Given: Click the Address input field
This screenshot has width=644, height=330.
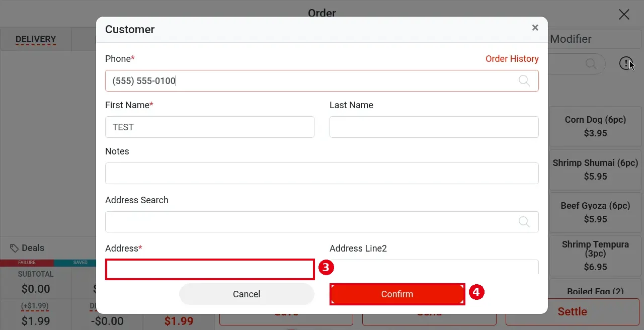Looking at the screenshot, I should pyautogui.click(x=210, y=269).
